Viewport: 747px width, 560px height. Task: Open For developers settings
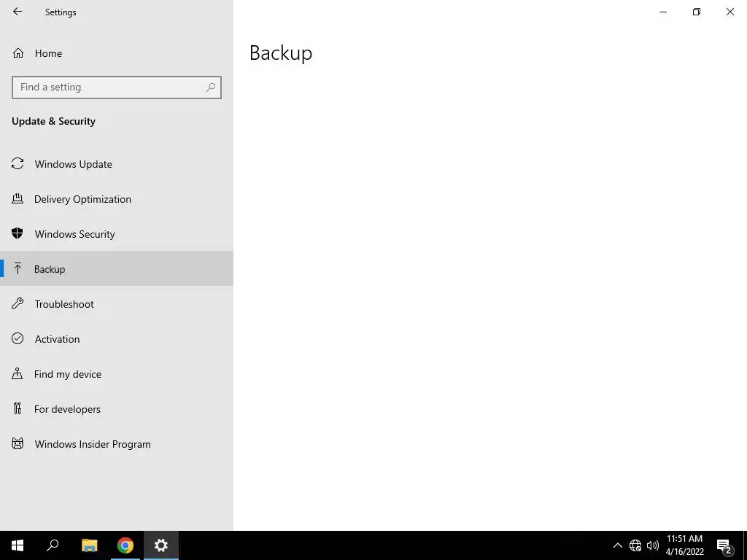click(x=117, y=408)
